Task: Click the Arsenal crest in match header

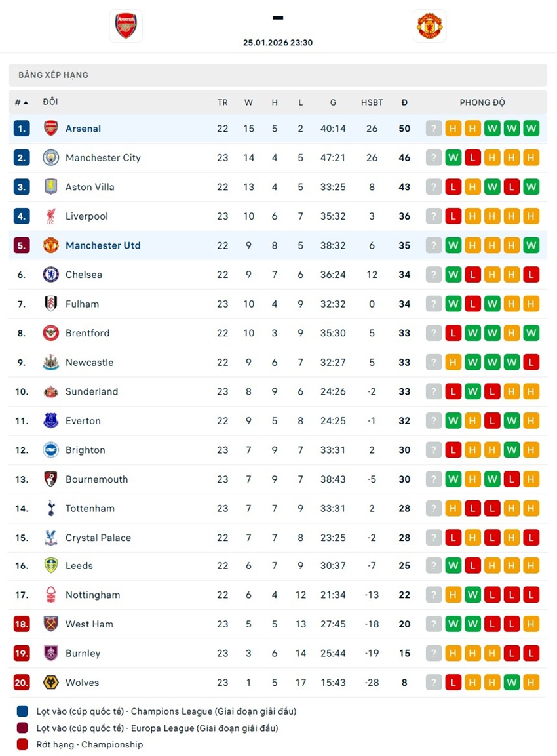Action: coord(126,26)
